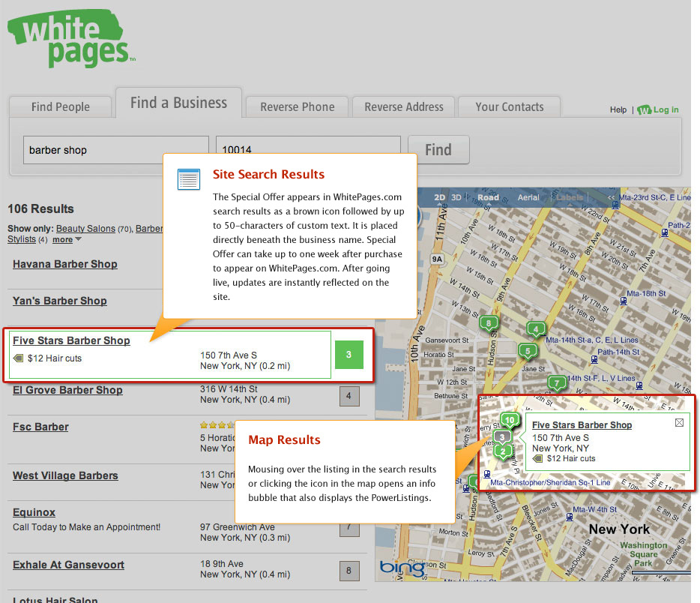Click the Help link
The width and height of the screenshot is (700, 603).
pyautogui.click(x=618, y=109)
